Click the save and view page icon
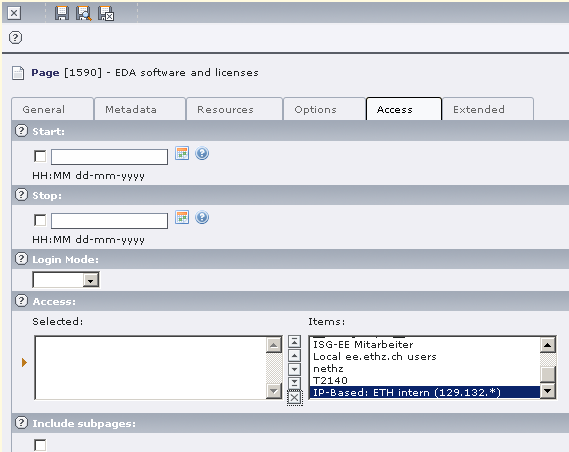The image size is (569, 452). (83, 13)
